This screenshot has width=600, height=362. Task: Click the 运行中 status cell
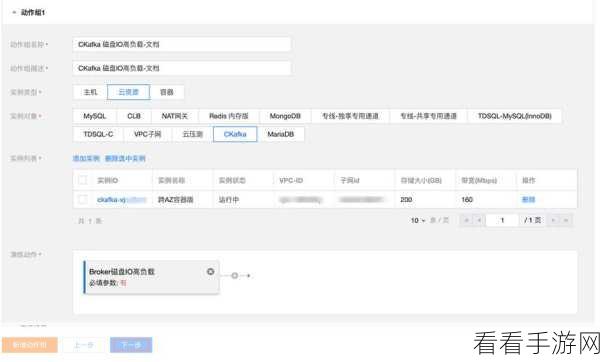(x=228, y=200)
